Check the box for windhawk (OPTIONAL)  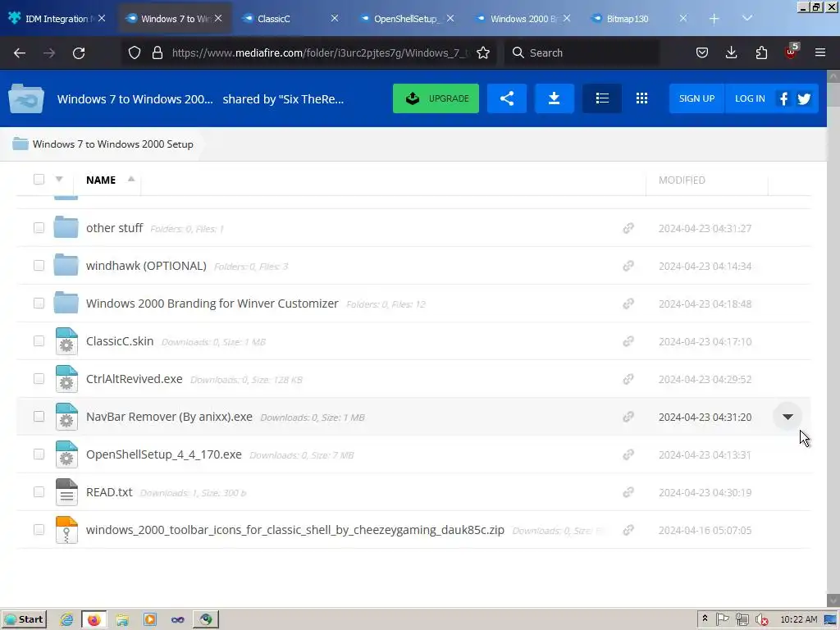[x=39, y=265]
